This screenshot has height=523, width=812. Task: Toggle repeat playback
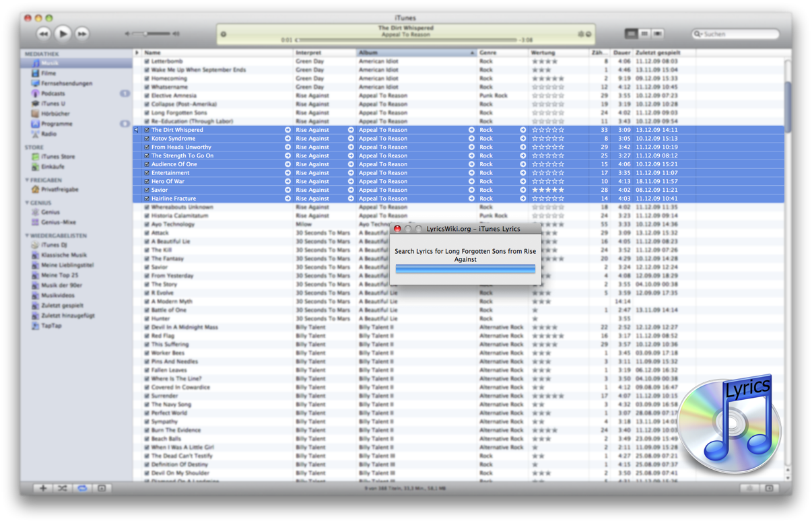coord(82,488)
